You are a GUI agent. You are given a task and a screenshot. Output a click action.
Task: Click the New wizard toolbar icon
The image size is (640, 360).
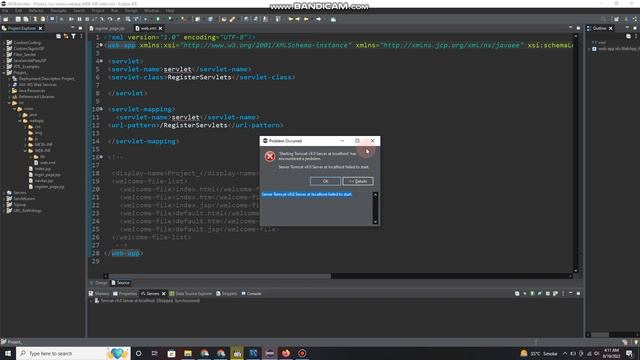[x=6, y=19]
